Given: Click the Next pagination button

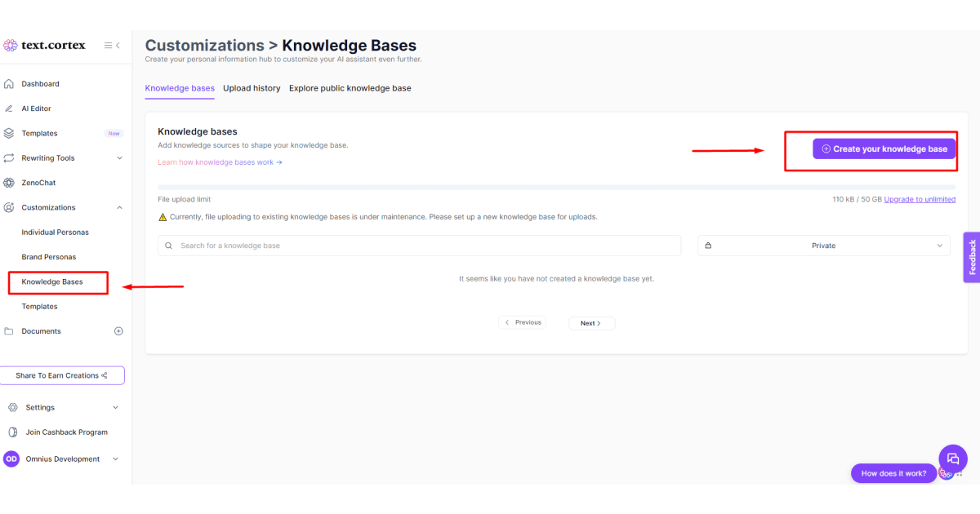Looking at the screenshot, I should pos(592,323).
